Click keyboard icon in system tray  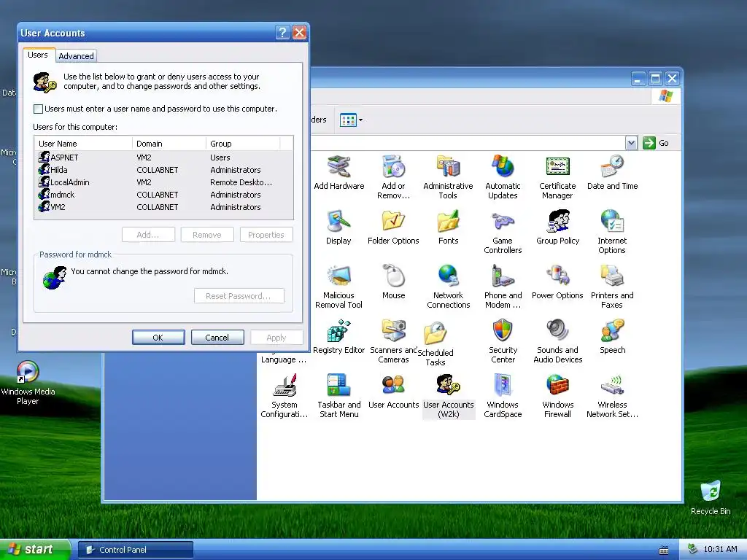point(664,550)
